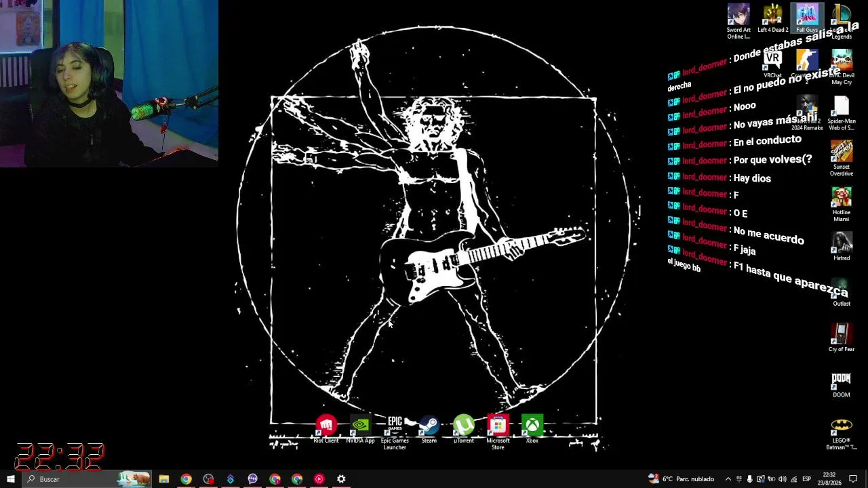
Task: Open File Explorer from the taskbar
Action: pyautogui.click(x=164, y=479)
